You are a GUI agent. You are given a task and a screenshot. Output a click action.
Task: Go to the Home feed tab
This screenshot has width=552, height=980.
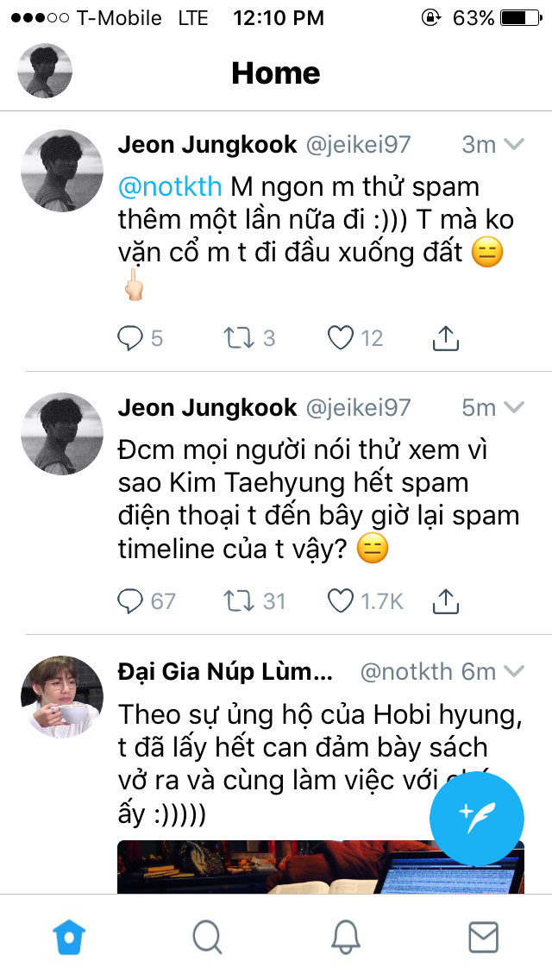[x=69, y=936]
